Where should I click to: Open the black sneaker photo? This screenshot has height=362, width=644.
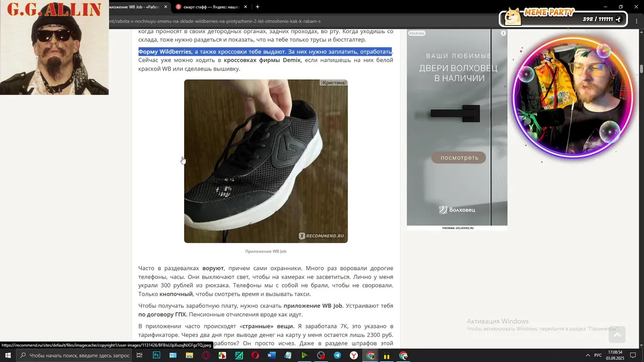pos(266,161)
